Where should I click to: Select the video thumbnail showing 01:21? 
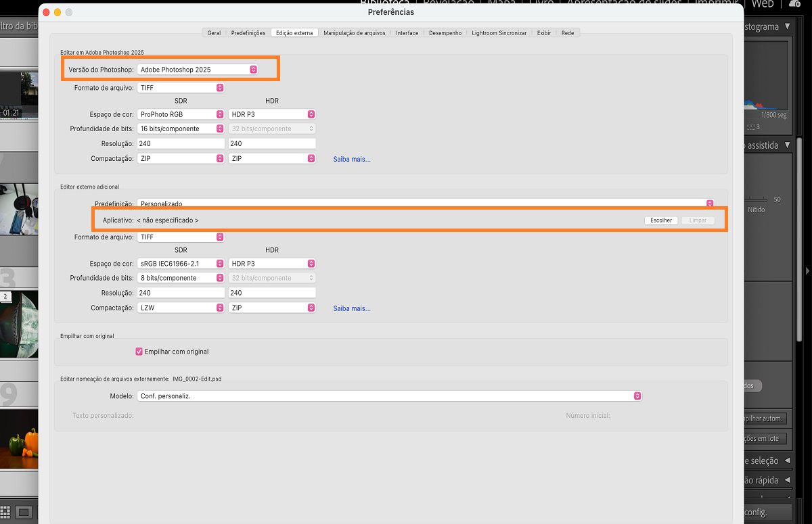(19, 95)
